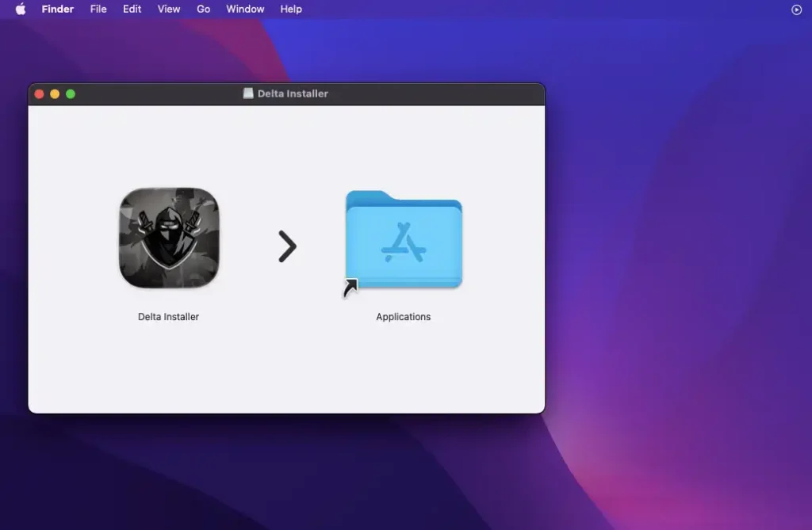Zoom the Delta Installer window with green button
This screenshot has height=530, width=812.
click(x=71, y=93)
